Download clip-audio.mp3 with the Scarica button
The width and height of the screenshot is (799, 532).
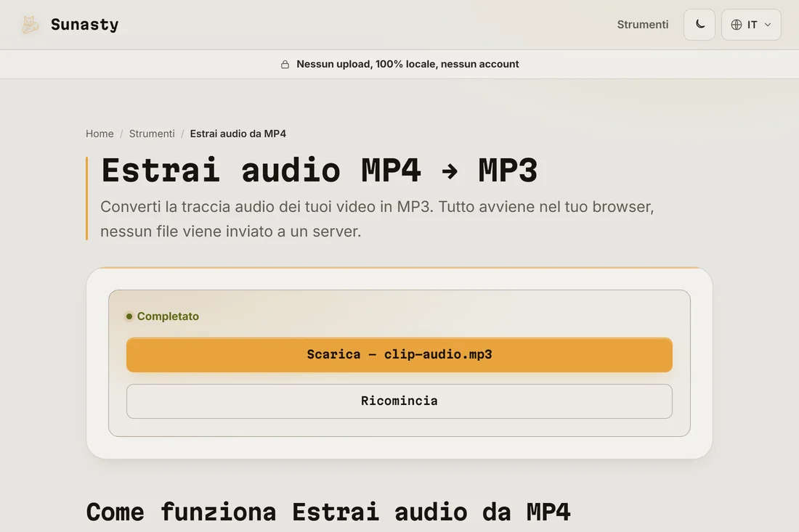tap(399, 355)
